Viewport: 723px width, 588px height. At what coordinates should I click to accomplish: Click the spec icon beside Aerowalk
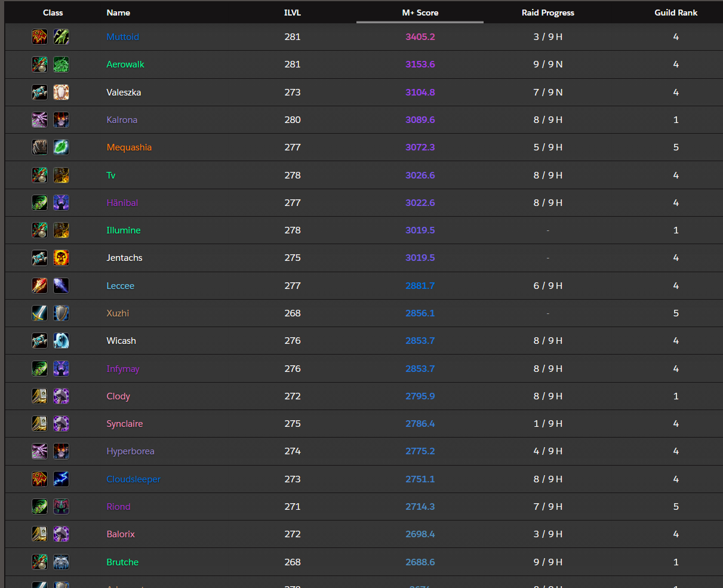point(61,64)
